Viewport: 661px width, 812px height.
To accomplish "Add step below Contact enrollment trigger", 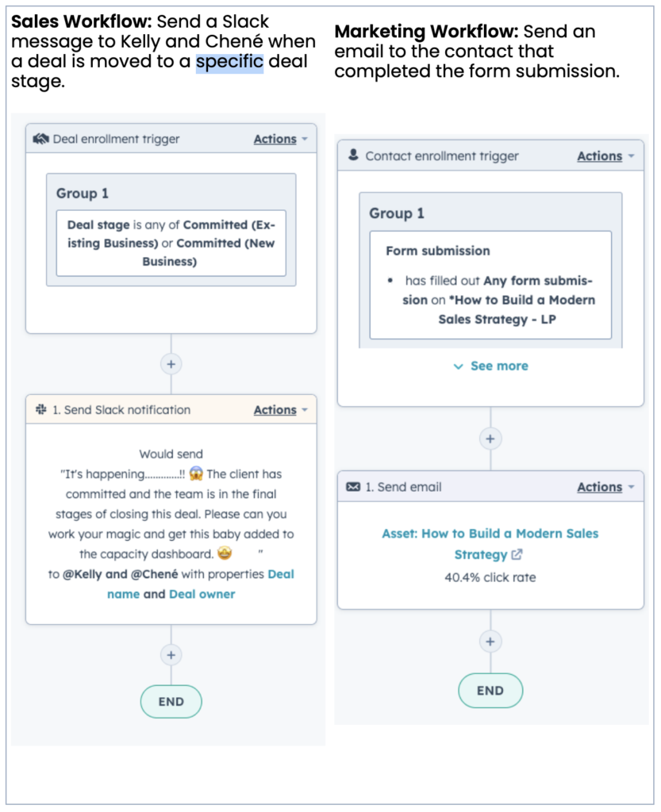I will pos(490,439).
